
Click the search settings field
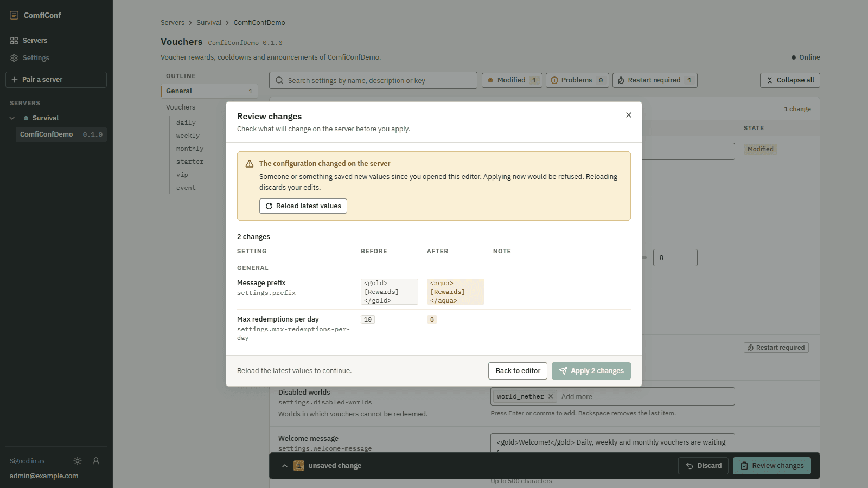point(373,80)
